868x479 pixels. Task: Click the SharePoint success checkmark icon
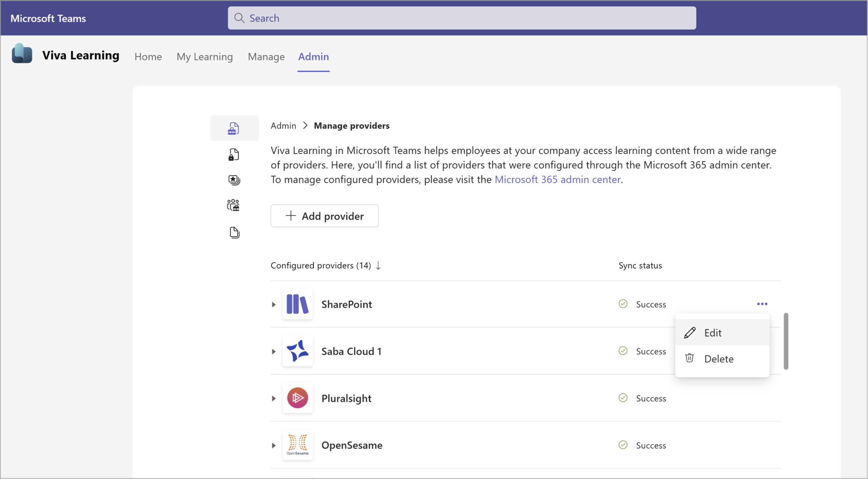click(623, 304)
